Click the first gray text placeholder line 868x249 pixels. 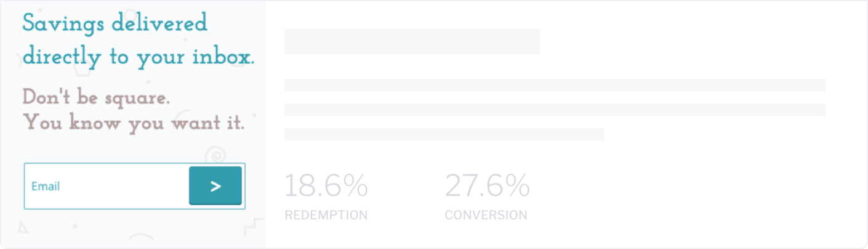pyautogui.click(x=555, y=85)
